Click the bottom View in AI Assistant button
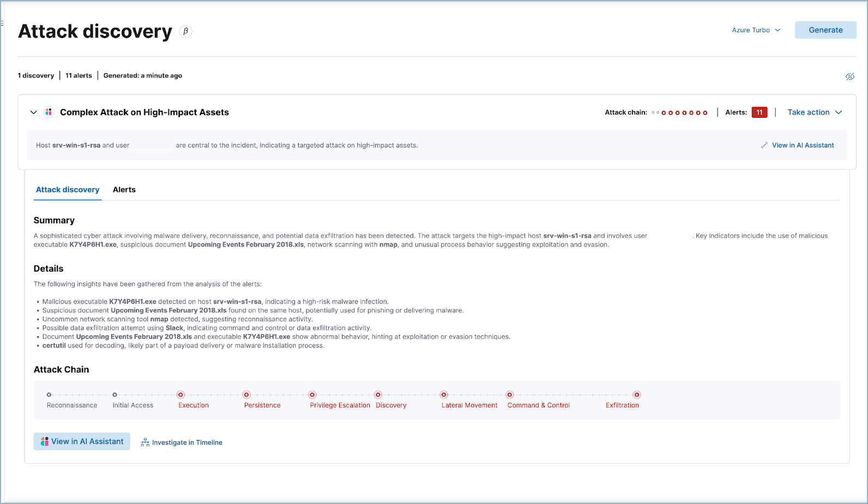Image resolution: width=868 pixels, height=504 pixels. (82, 441)
